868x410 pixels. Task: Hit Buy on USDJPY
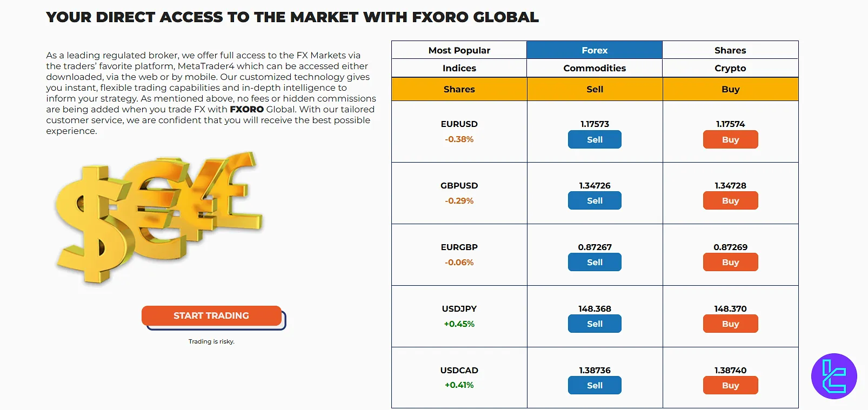[x=730, y=324]
